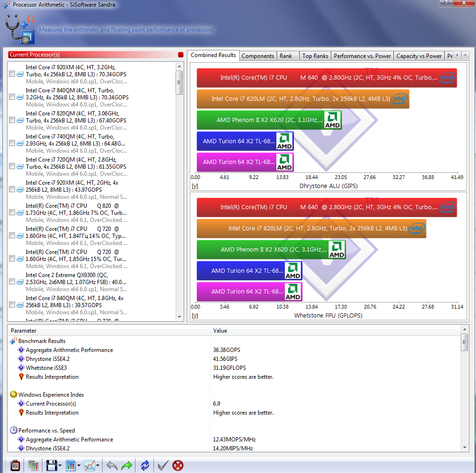Click the red Core i7 M 640 Dhrystone bar
The image size is (476, 473).
point(327,78)
